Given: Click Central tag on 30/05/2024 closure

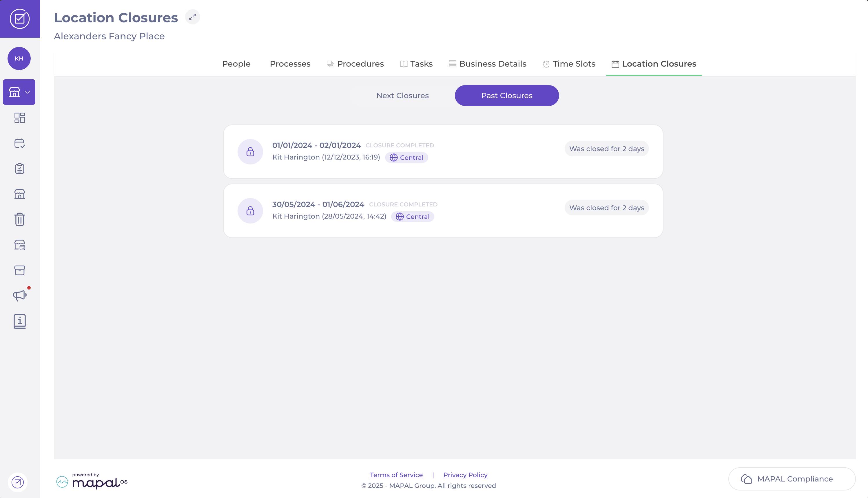Looking at the screenshot, I should pos(413,217).
